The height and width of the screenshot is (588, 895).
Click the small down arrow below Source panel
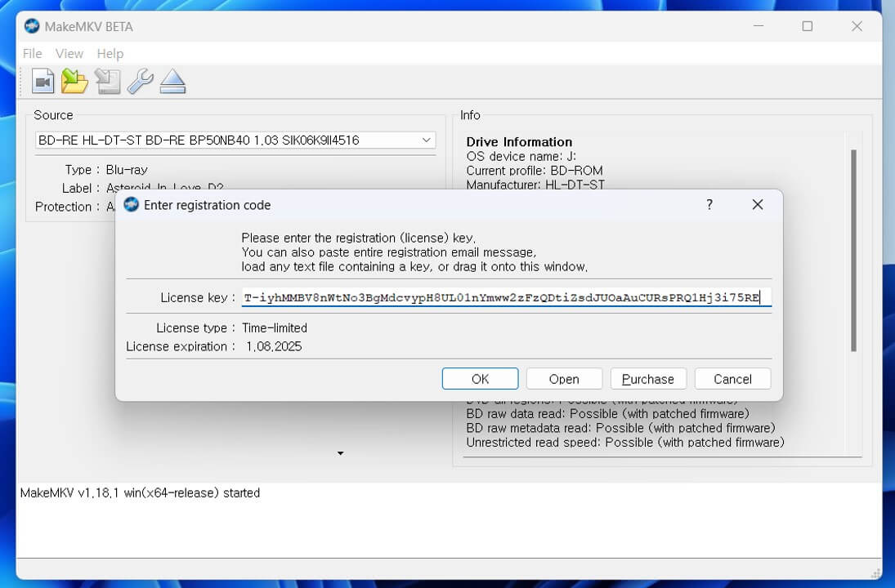[341, 453]
